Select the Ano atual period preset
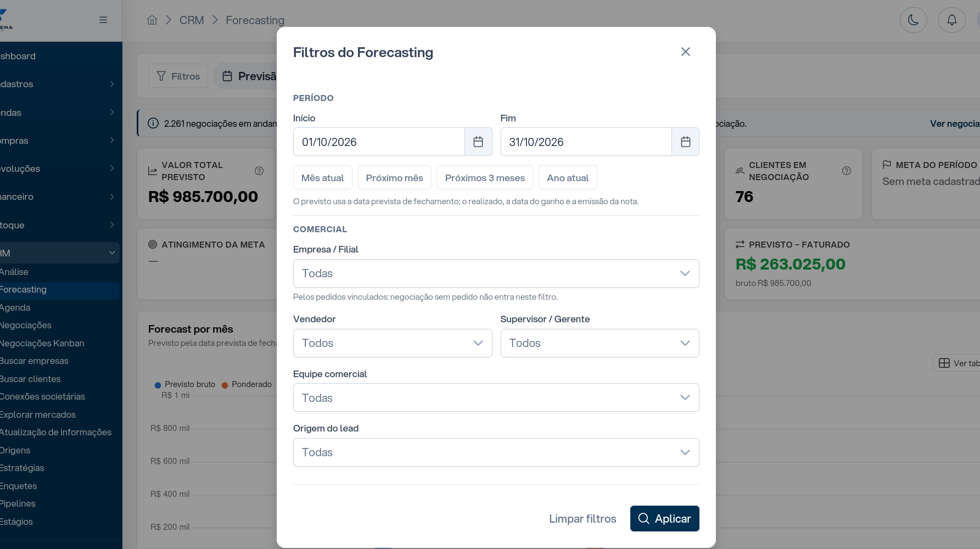 568,177
